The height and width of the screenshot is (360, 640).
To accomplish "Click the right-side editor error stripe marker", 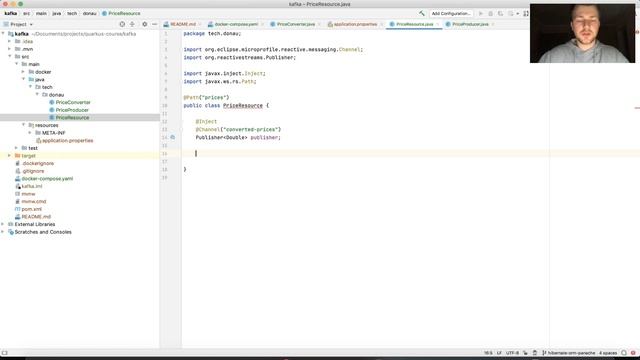I will point(637,108).
